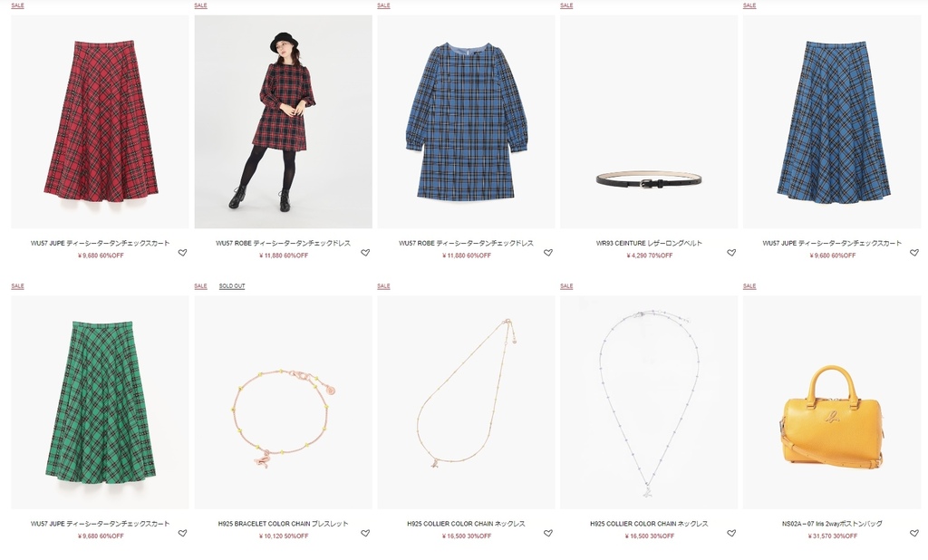This screenshot has width=928, height=560.
Task: Favorite the green tartan check skirt
Action: [182, 534]
